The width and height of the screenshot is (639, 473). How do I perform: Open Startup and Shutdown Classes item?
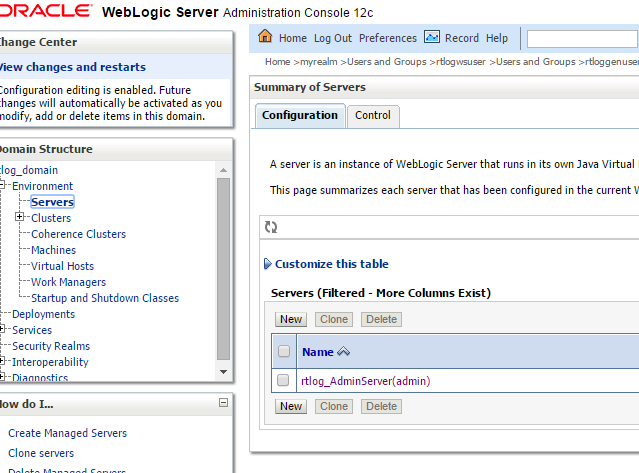coord(105,298)
